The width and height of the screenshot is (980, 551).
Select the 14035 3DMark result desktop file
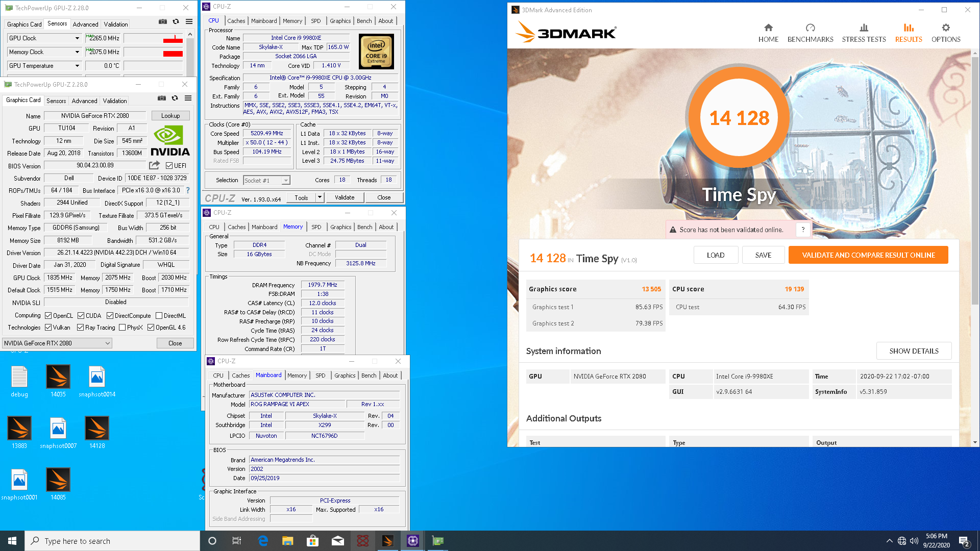pos(58,382)
